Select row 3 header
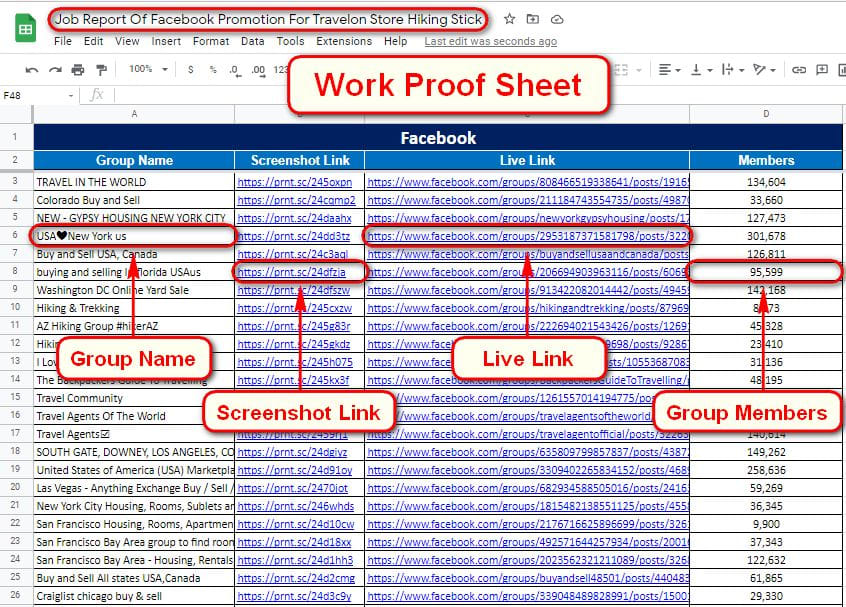Image resolution: width=846 pixels, height=607 pixels. point(16,181)
